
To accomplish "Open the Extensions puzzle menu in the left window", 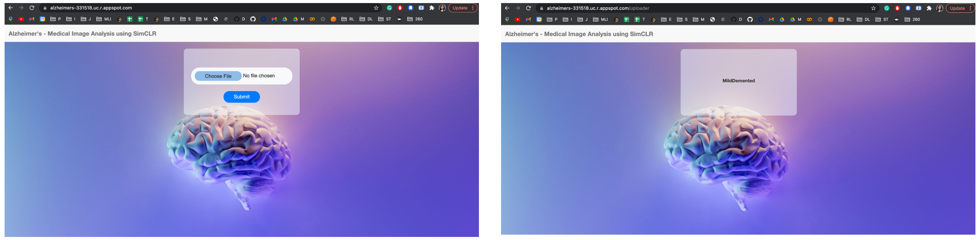I will (x=432, y=8).
